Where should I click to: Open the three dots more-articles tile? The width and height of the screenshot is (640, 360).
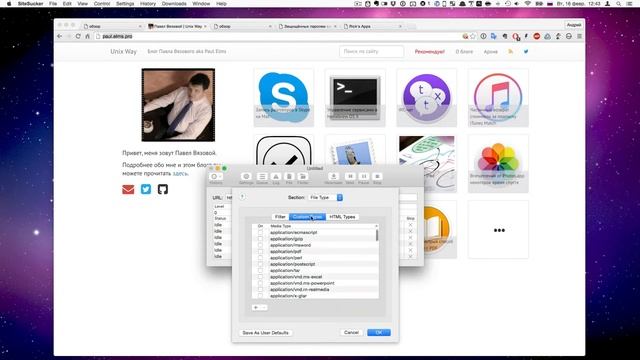(x=498, y=230)
